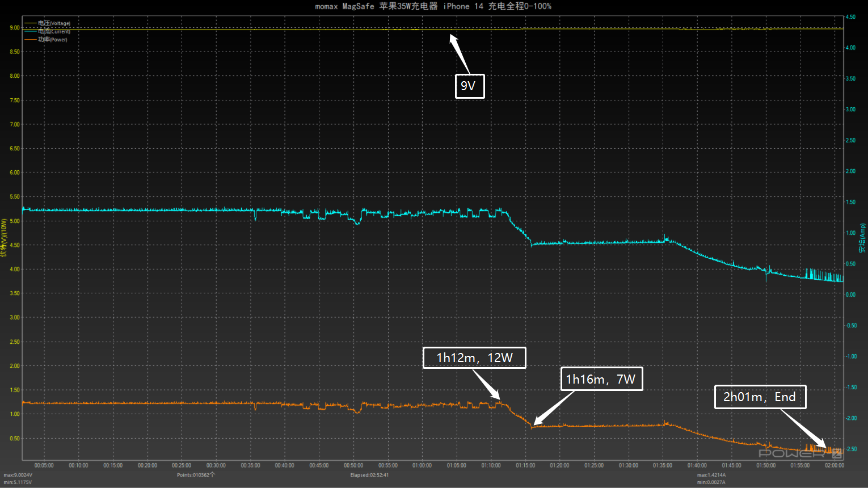The height and width of the screenshot is (488, 868).
Task: Click the yellow Voltage legend line swatch
Action: (30, 23)
